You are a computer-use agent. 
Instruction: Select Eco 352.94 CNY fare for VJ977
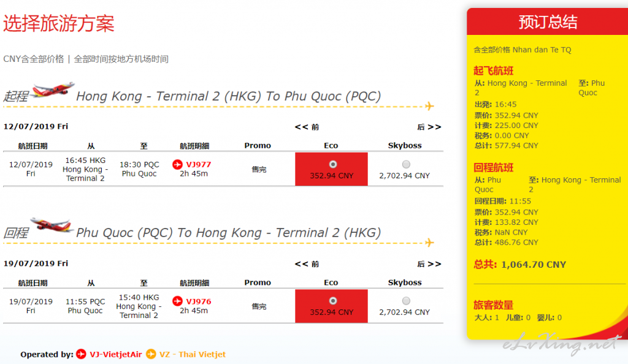pyautogui.click(x=333, y=164)
